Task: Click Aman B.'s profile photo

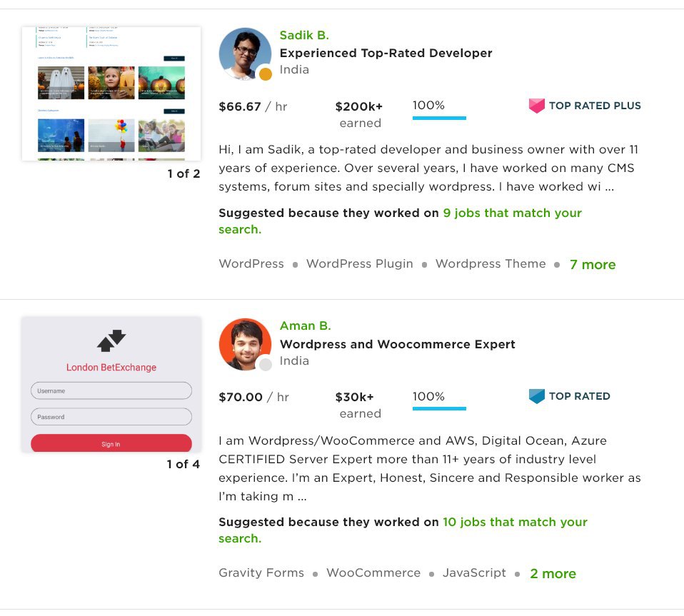Action: [245, 344]
